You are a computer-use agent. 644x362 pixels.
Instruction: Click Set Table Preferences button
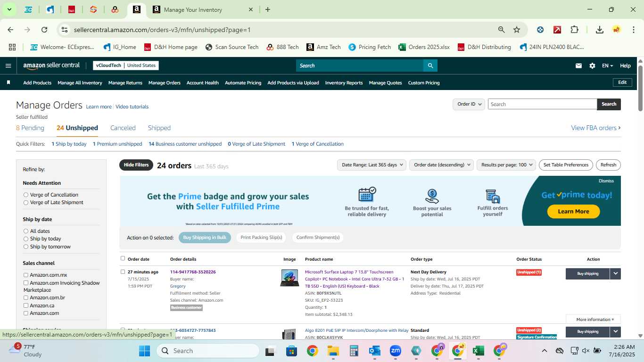pos(566,165)
